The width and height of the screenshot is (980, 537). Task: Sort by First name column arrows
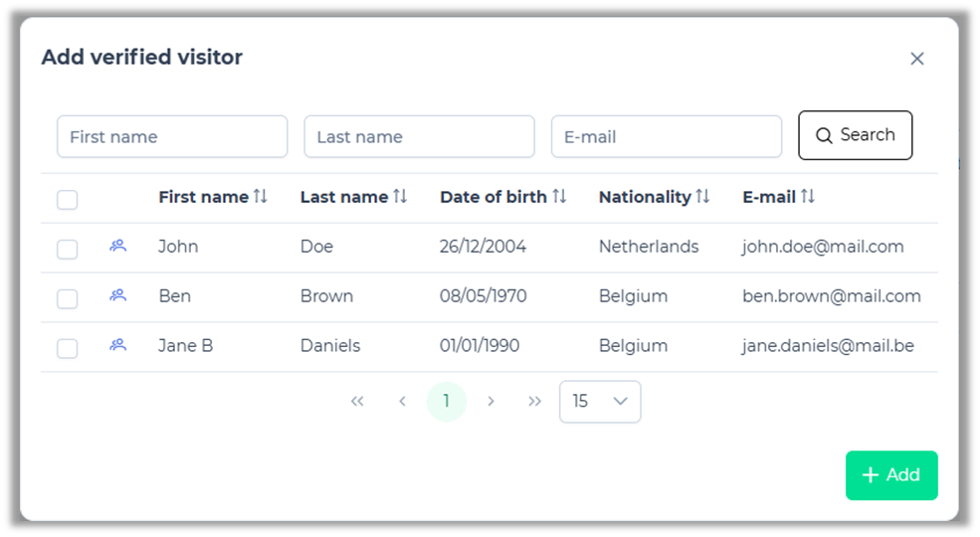pyautogui.click(x=261, y=197)
